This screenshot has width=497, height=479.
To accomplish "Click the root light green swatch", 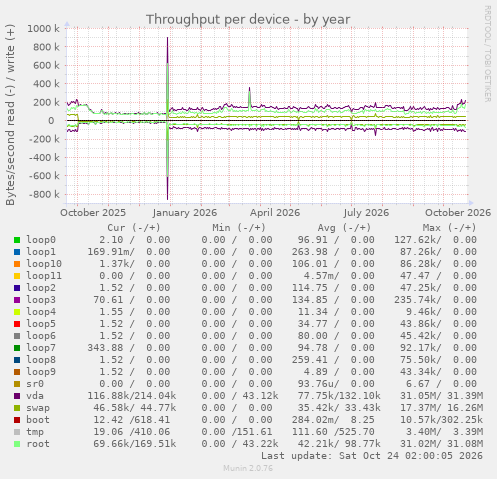I will click(x=17, y=444).
